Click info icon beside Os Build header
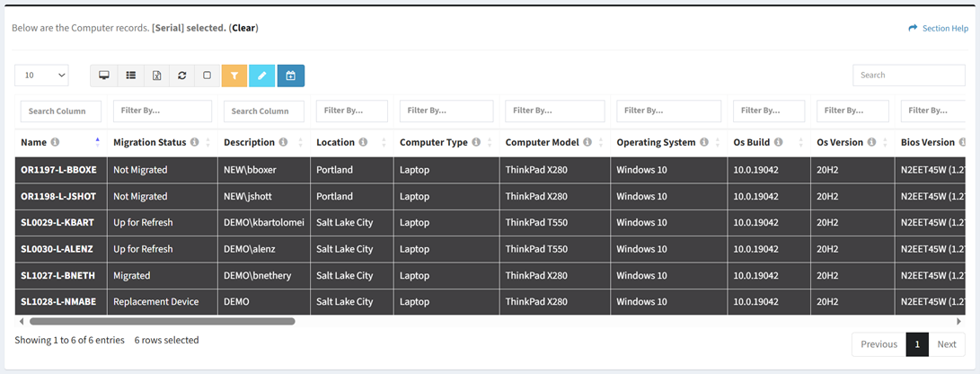 point(778,143)
